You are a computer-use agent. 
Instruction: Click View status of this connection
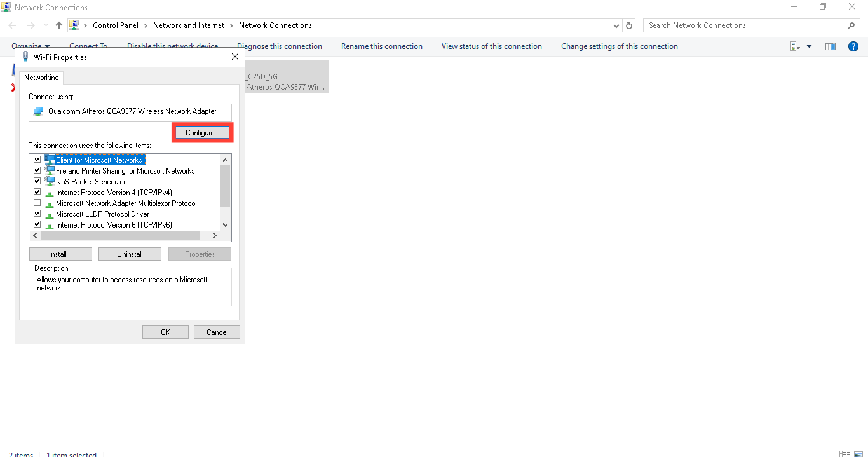pos(492,46)
